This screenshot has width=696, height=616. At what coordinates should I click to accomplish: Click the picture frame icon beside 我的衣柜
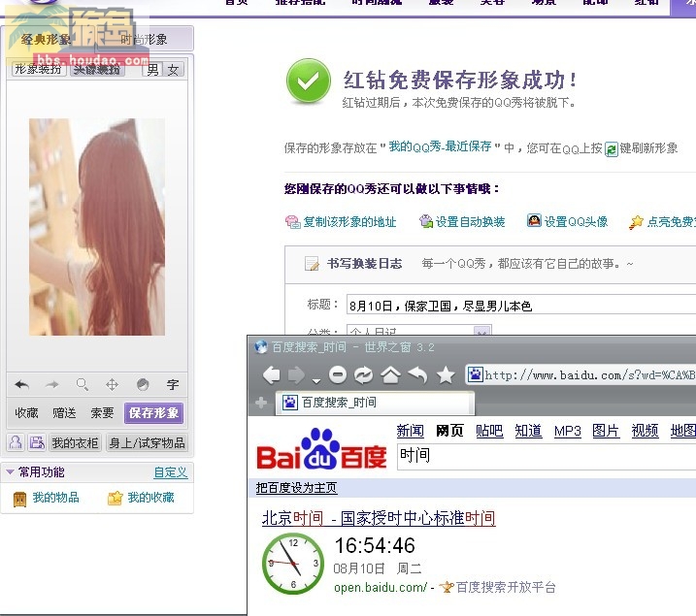(x=37, y=442)
